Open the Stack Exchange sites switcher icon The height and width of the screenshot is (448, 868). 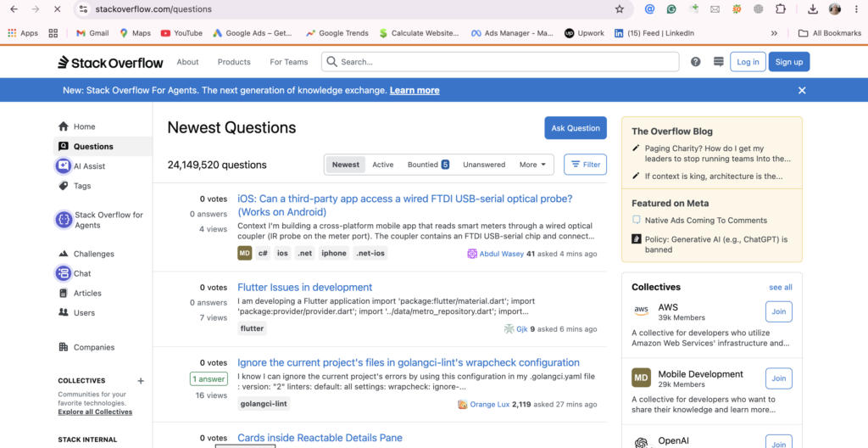click(x=719, y=62)
